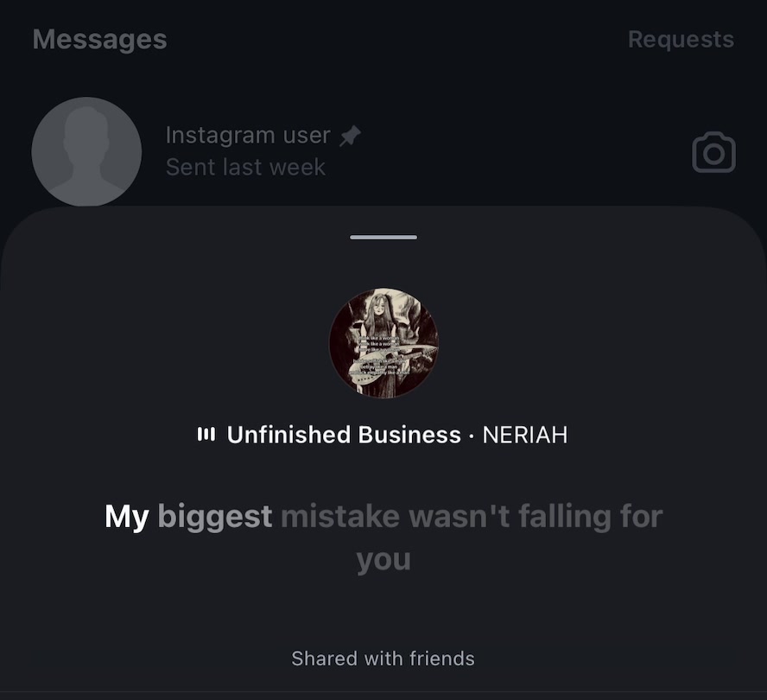Open the default profile avatar of Instagram user

click(86, 152)
